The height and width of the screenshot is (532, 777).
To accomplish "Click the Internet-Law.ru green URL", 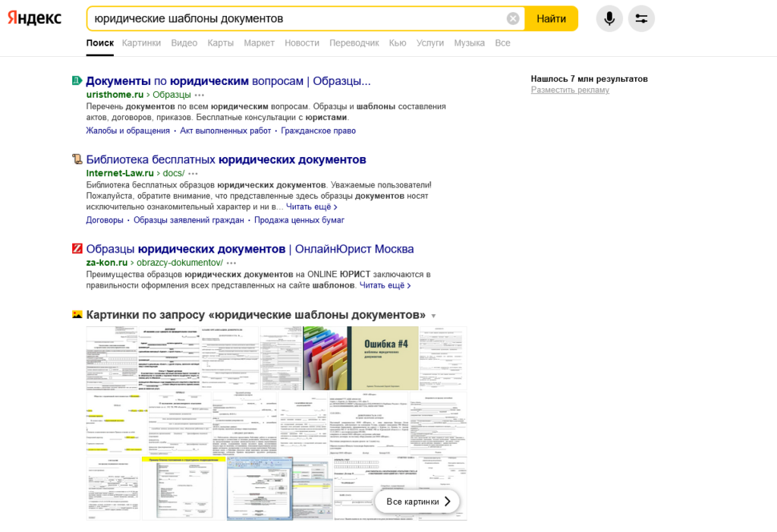I will click(120, 173).
